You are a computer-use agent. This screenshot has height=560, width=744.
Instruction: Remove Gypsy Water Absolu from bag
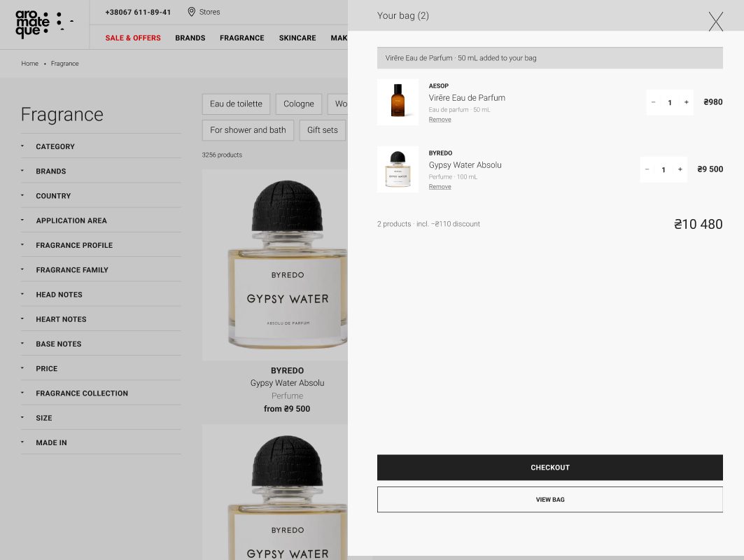pos(440,187)
